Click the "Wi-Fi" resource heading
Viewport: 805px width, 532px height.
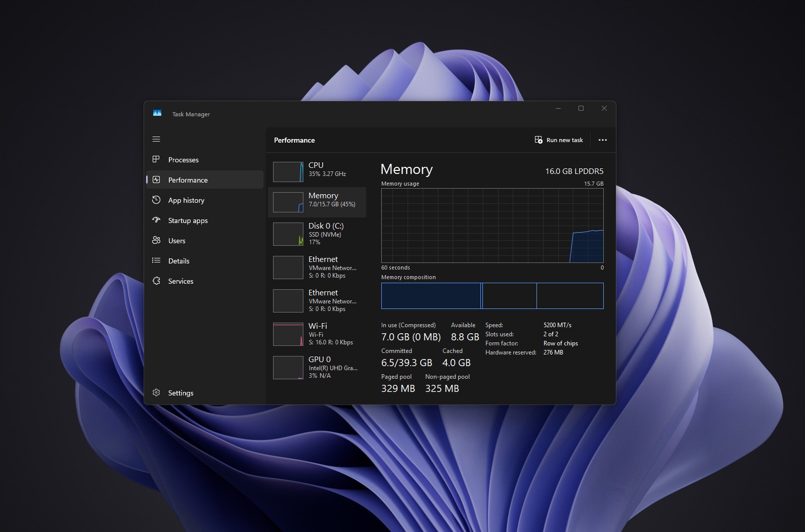click(318, 326)
